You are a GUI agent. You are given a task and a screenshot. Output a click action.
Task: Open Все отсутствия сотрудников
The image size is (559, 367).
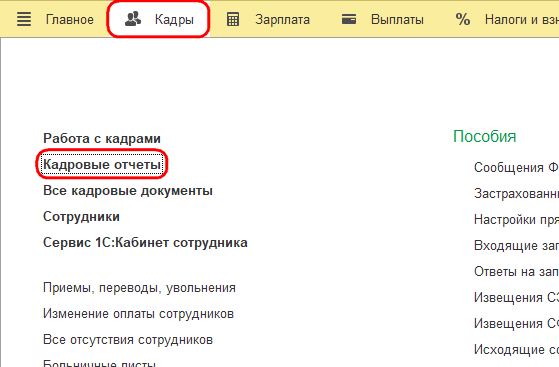coord(128,340)
